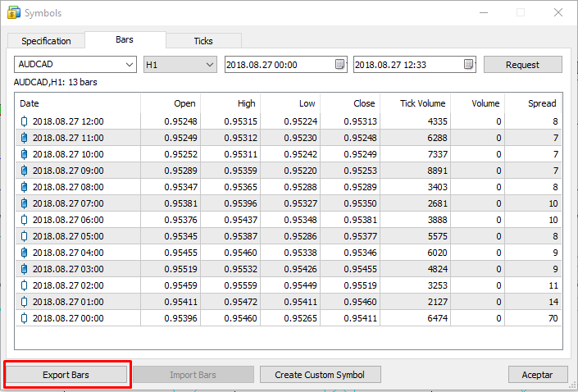Screen dimensions: 578x392
Task: Click Low value 0.95220
Action: 300,171
